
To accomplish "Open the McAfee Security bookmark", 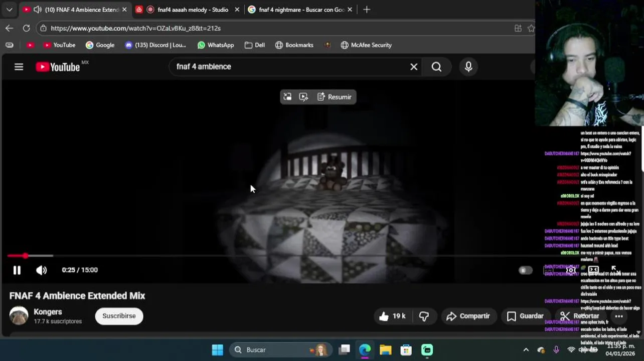I will (366, 45).
